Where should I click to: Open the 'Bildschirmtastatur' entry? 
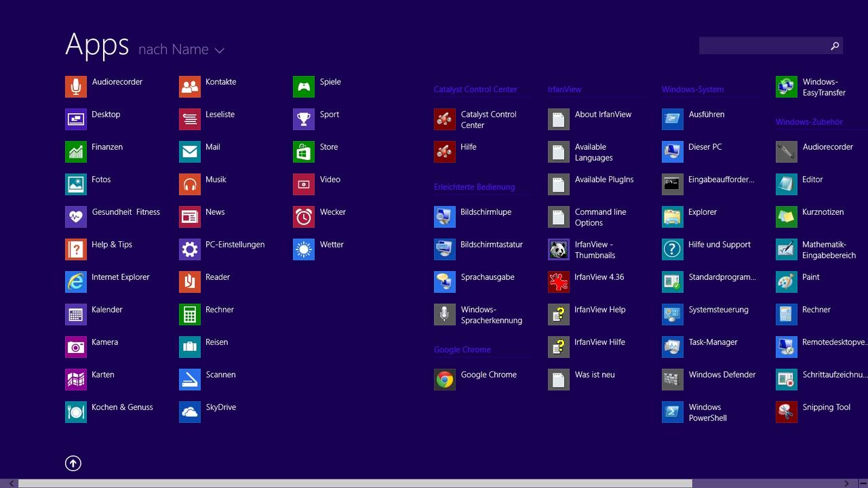[x=479, y=249]
